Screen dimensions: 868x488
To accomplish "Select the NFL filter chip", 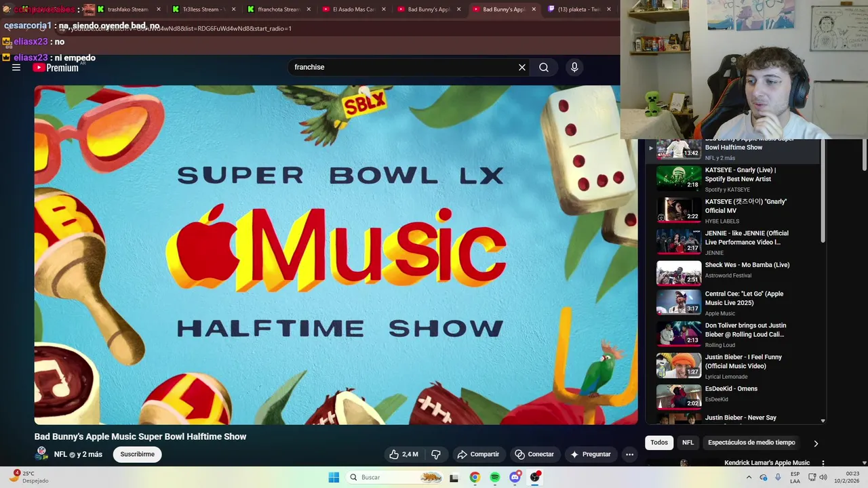I will point(688,443).
